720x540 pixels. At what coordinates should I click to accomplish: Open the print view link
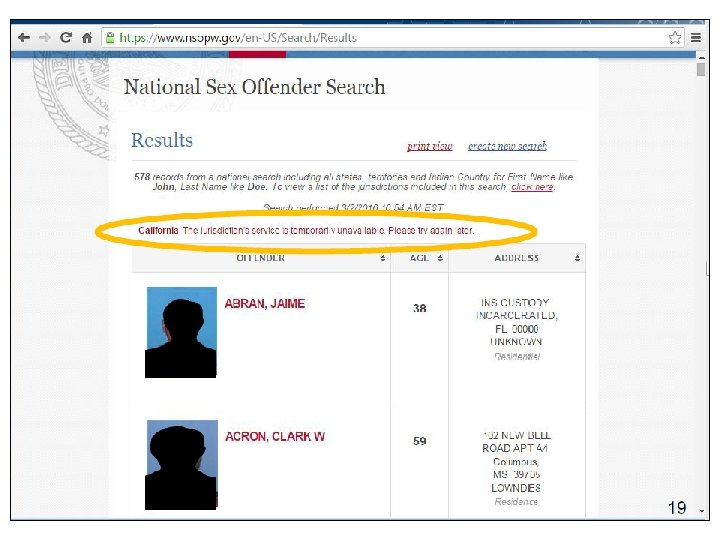point(430,146)
